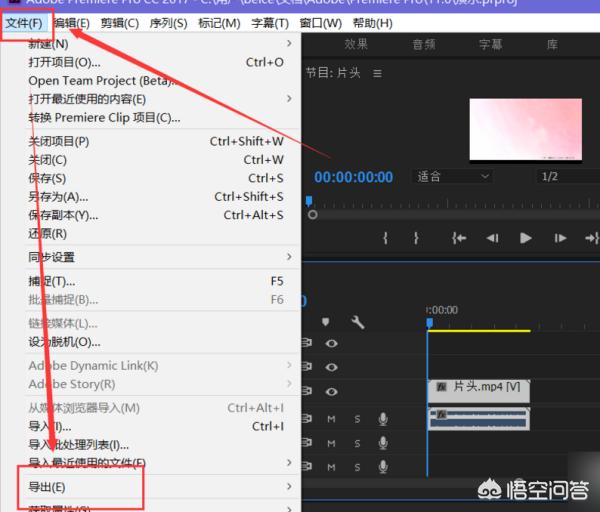This screenshot has height=512, width=600.
Task: Enable voice-over record on second audio track
Action: pyautogui.click(x=383, y=443)
